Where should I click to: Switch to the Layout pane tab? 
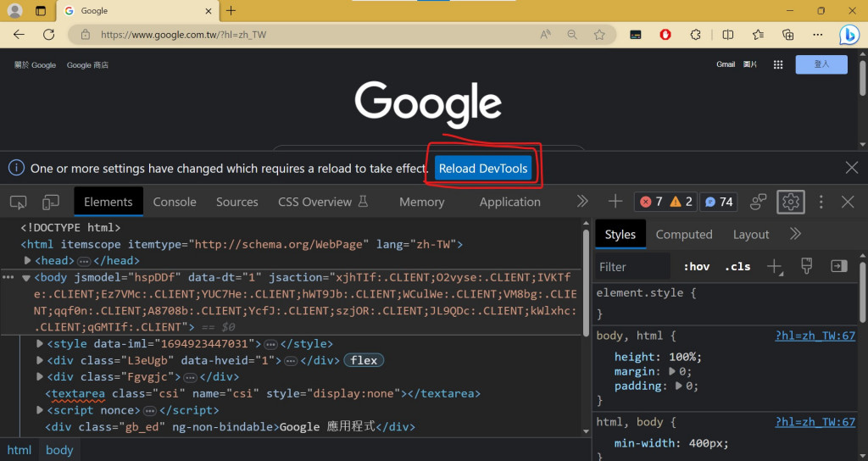pos(751,235)
